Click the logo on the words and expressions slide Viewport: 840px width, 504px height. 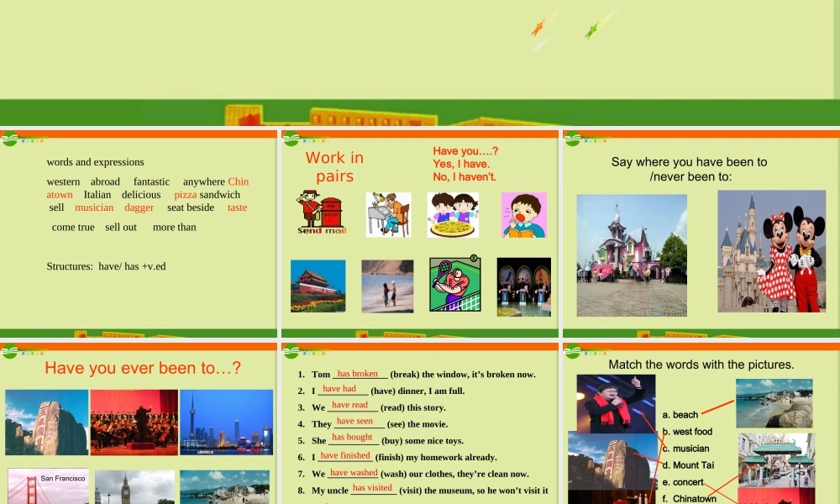(x=9, y=139)
